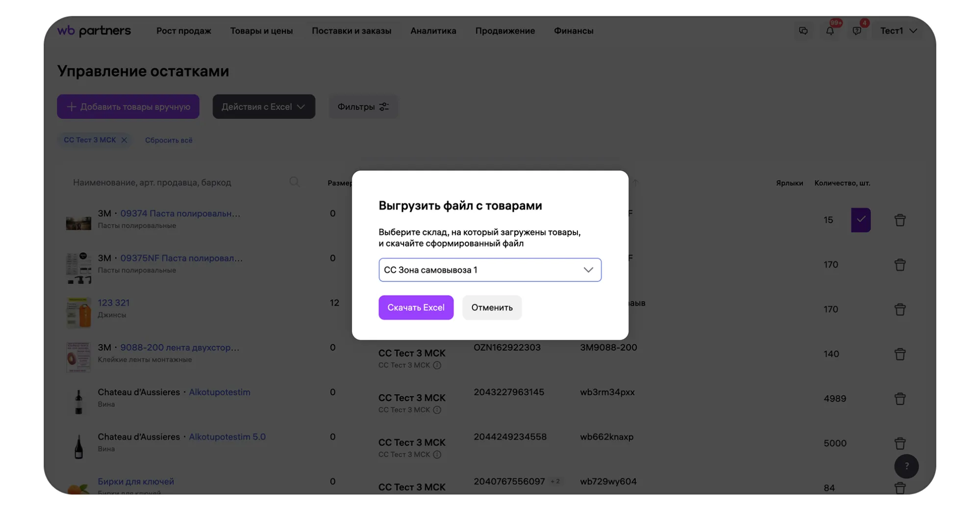980x511 pixels.
Task: Click the Количество, шт. column header
Action: tap(842, 183)
